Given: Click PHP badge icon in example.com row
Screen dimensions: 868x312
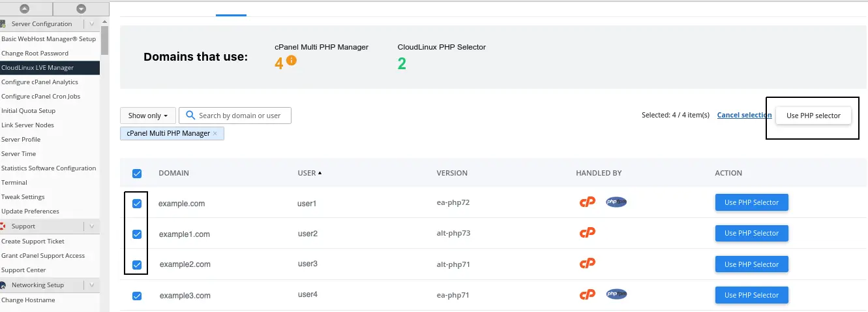Looking at the screenshot, I should click(616, 202).
